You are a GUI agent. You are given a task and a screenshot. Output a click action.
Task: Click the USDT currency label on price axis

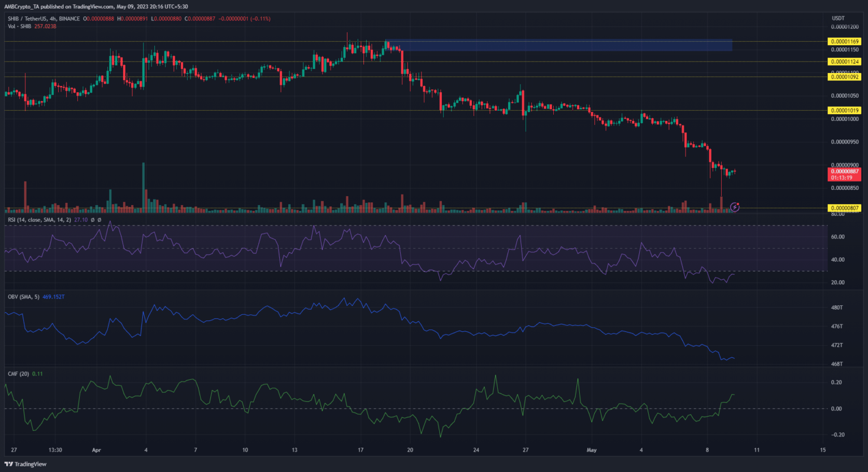[x=838, y=19]
